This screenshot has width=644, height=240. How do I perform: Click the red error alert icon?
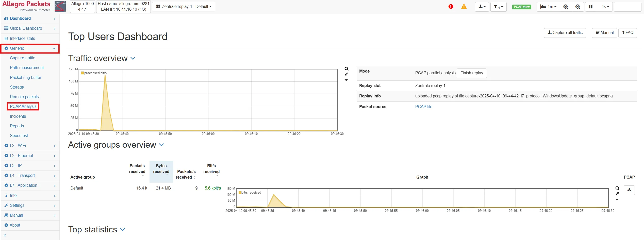pyautogui.click(x=451, y=7)
